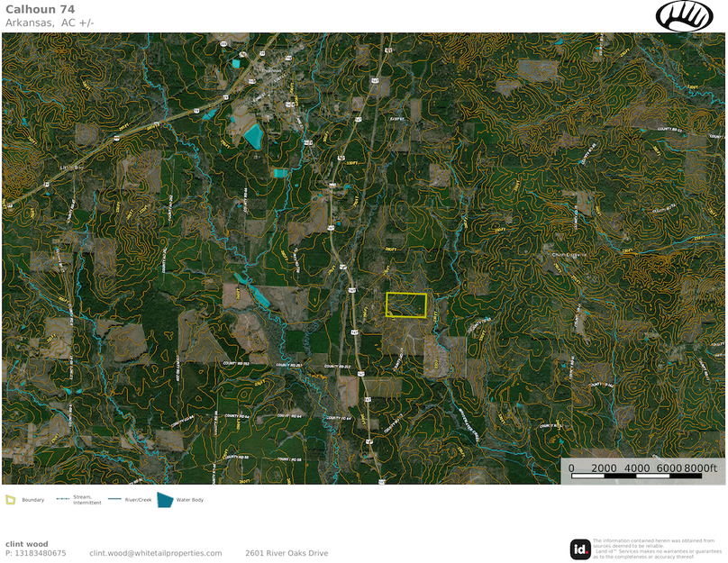Click the Stream Intermittent legend symbol

[63, 499]
